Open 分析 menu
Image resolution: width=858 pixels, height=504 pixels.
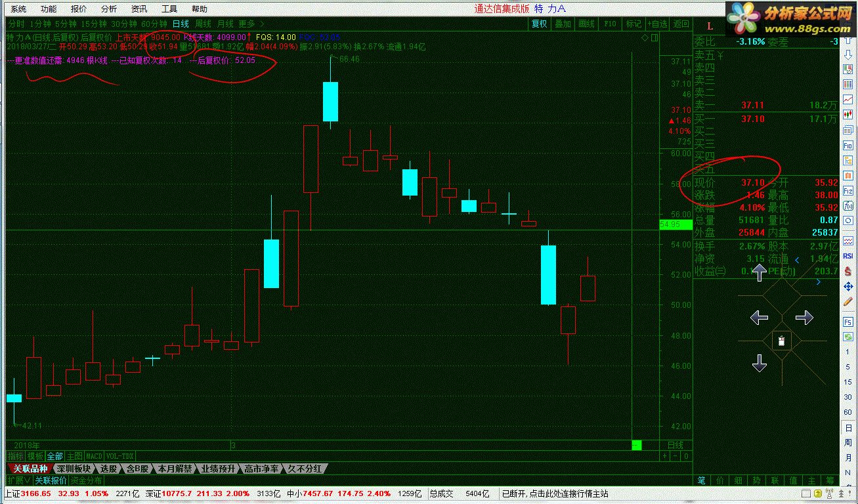click(x=109, y=9)
